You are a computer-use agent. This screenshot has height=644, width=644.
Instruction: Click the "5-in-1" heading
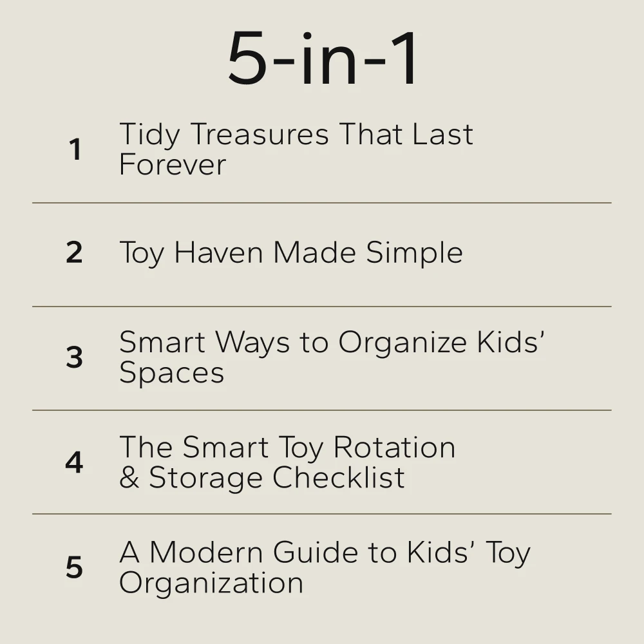click(323, 59)
